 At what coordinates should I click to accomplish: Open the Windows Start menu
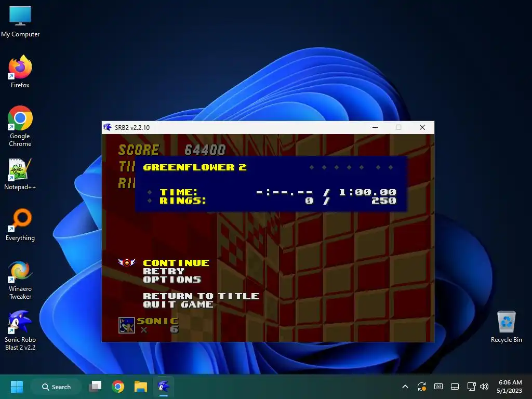(17, 387)
